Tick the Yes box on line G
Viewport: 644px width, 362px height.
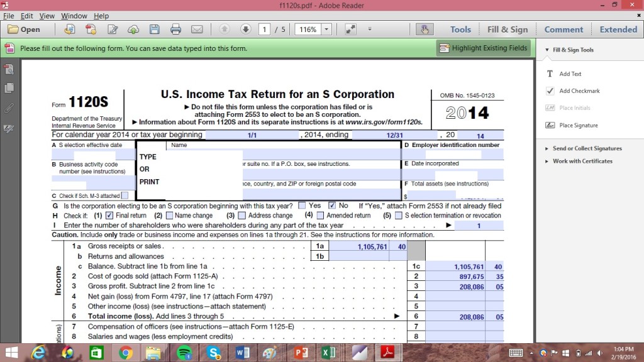coord(302,206)
